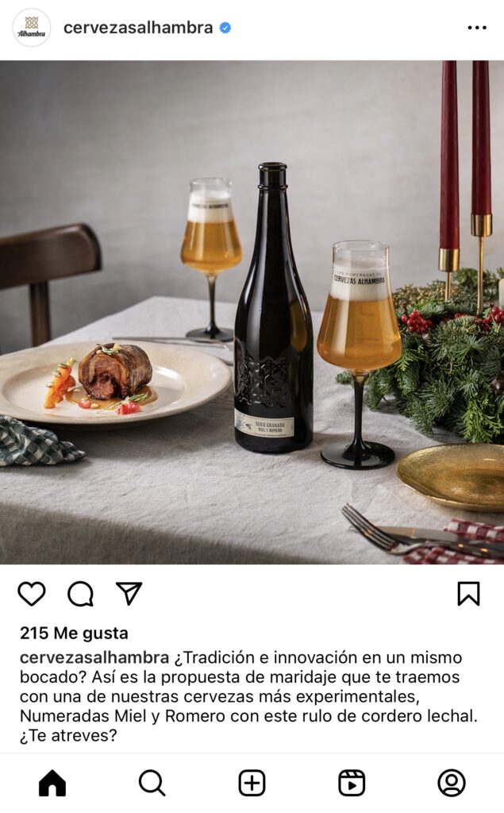Save the post with the bookmark icon
Image resolution: width=504 pixels, height=813 pixels.
pyautogui.click(x=469, y=594)
